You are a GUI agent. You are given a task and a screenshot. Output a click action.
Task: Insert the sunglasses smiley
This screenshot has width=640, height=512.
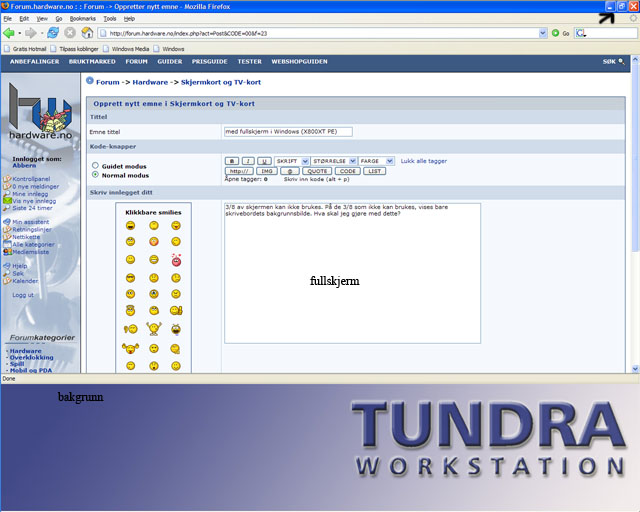pos(131,278)
